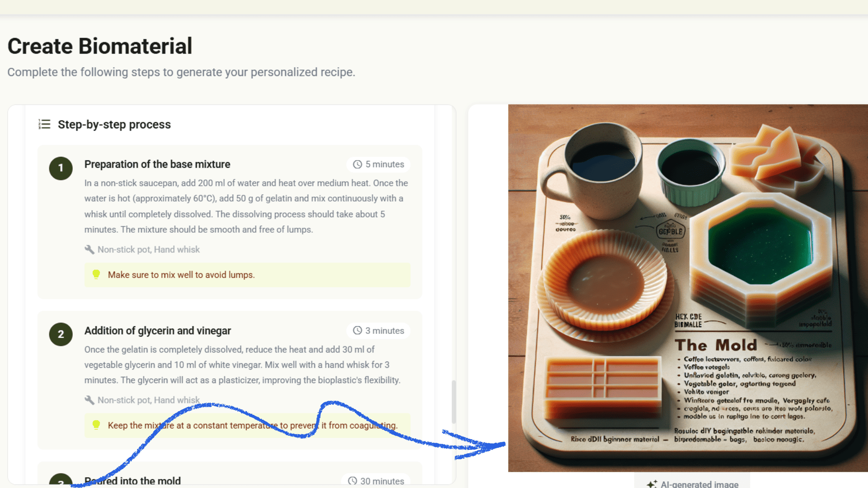Click the lightbulb icon beside 'Make sure to mix well'
868x488 pixels.
96,275
